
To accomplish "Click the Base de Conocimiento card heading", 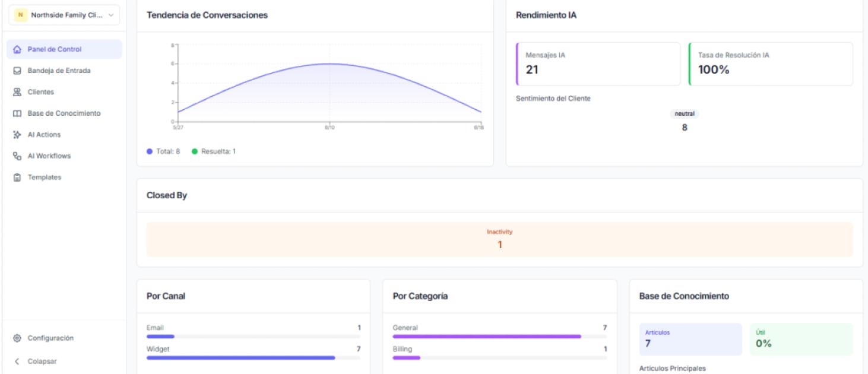I will (685, 296).
